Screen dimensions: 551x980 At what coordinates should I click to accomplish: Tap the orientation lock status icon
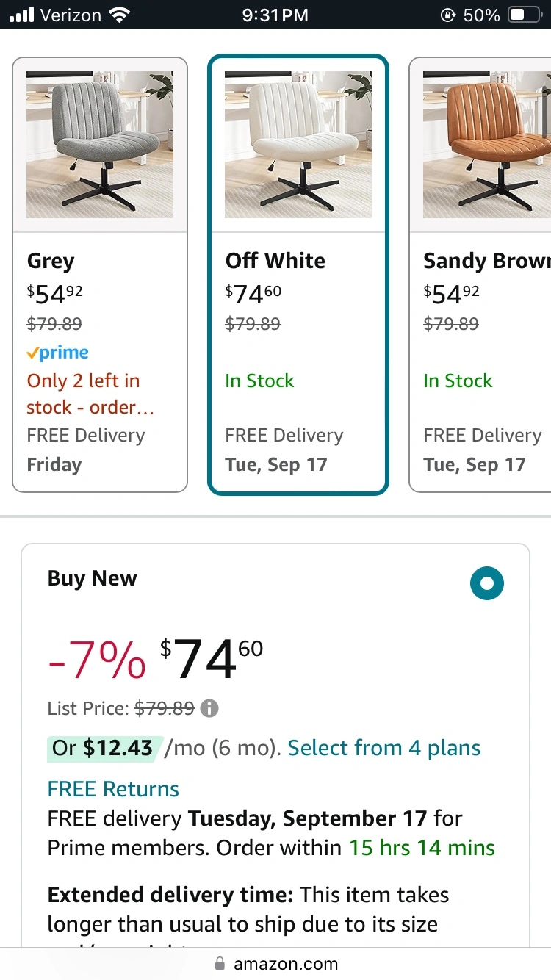click(447, 15)
